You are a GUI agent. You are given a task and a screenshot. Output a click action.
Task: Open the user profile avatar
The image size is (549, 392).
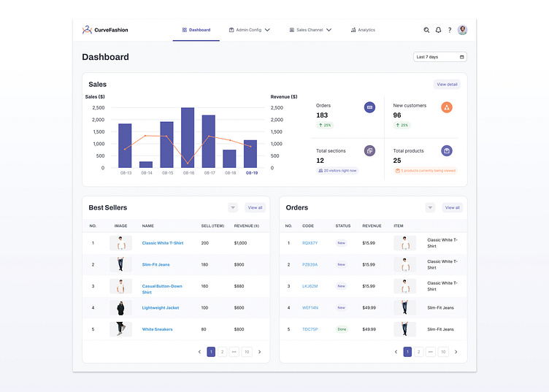tap(463, 30)
